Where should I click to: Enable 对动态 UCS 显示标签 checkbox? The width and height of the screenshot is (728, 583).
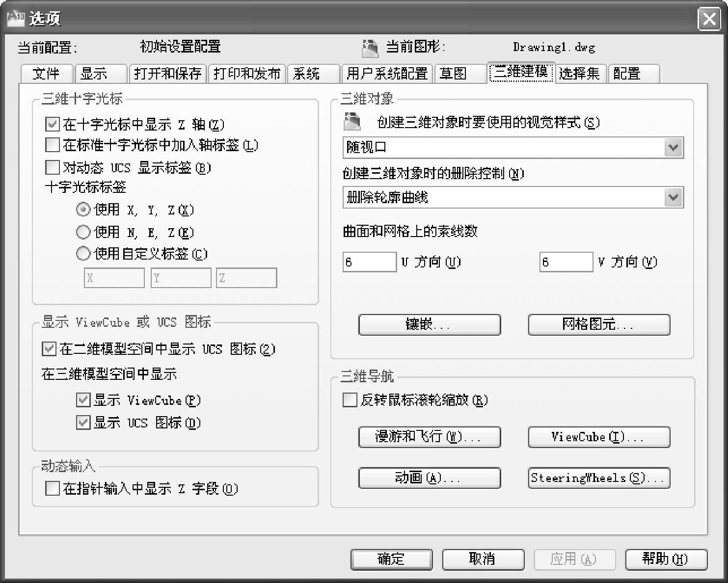pyautogui.click(x=52, y=167)
